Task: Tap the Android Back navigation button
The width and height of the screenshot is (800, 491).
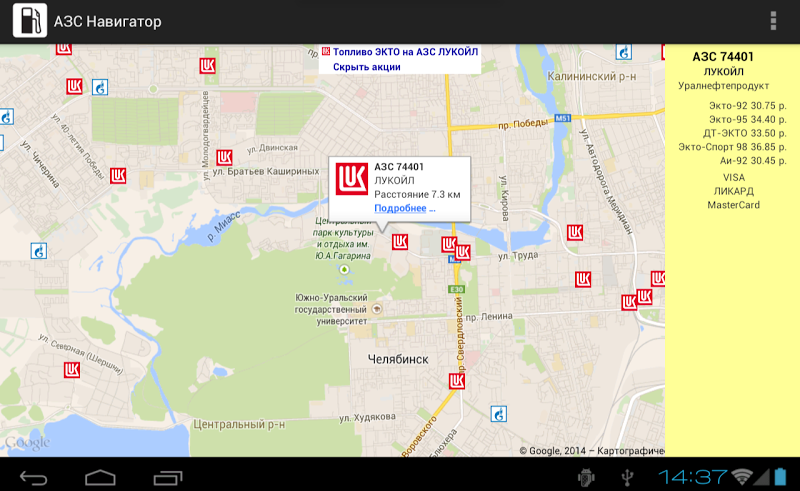Action: pos(34,478)
